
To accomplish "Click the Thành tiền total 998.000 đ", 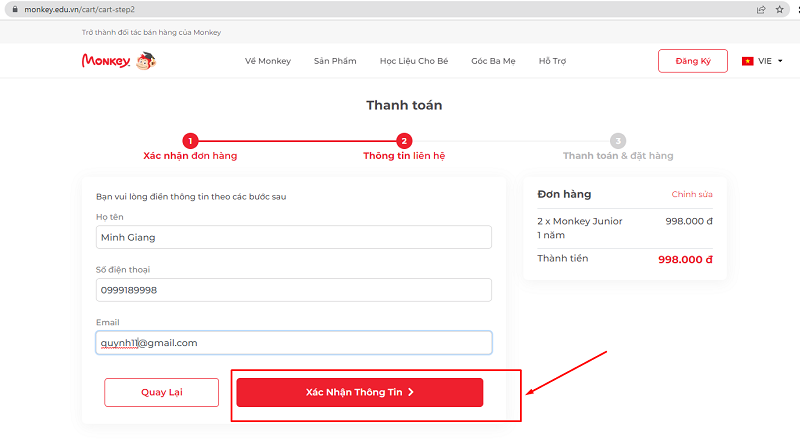I will point(685,260).
